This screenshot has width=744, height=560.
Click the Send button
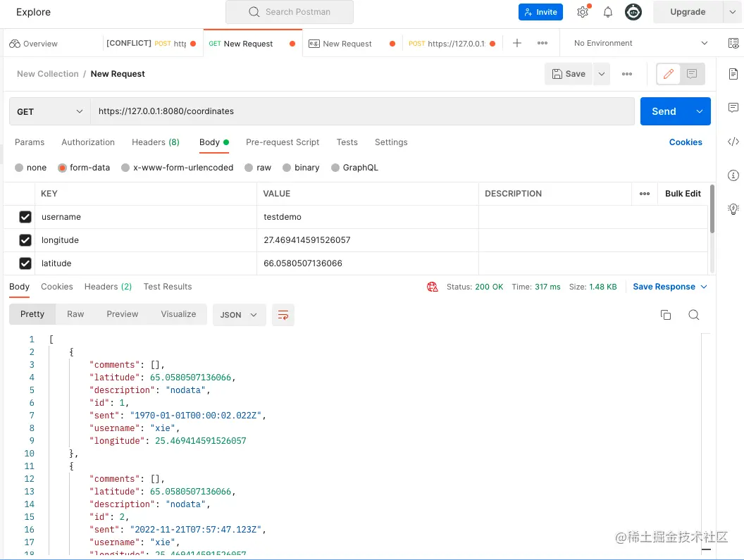[664, 111]
